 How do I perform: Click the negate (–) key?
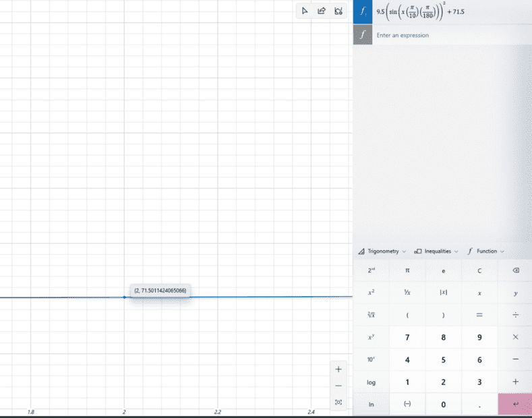click(x=407, y=405)
